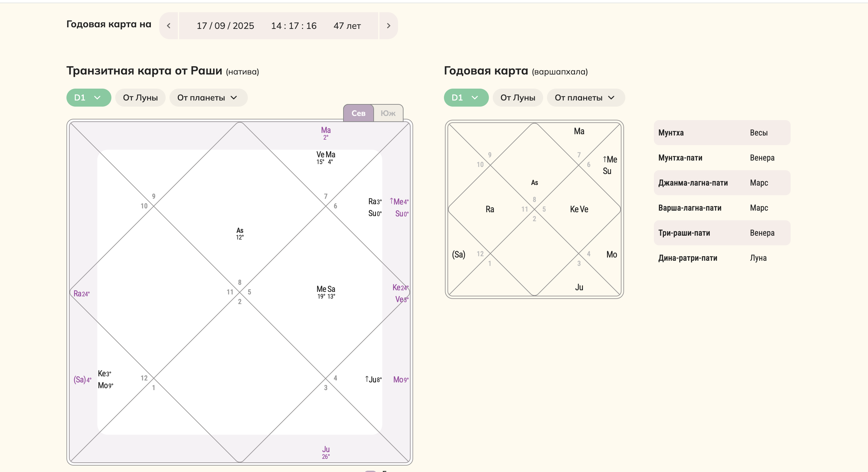
Task: Expand 'От планеты' dropdown in annual chart
Action: pyautogui.click(x=585, y=98)
